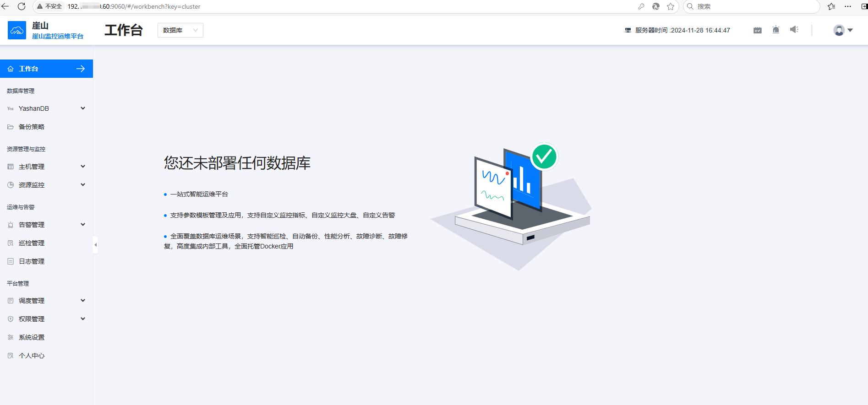The height and width of the screenshot is (405, 868).
Task: Click the 主机管理 host icon
Action: pos(11,167)
